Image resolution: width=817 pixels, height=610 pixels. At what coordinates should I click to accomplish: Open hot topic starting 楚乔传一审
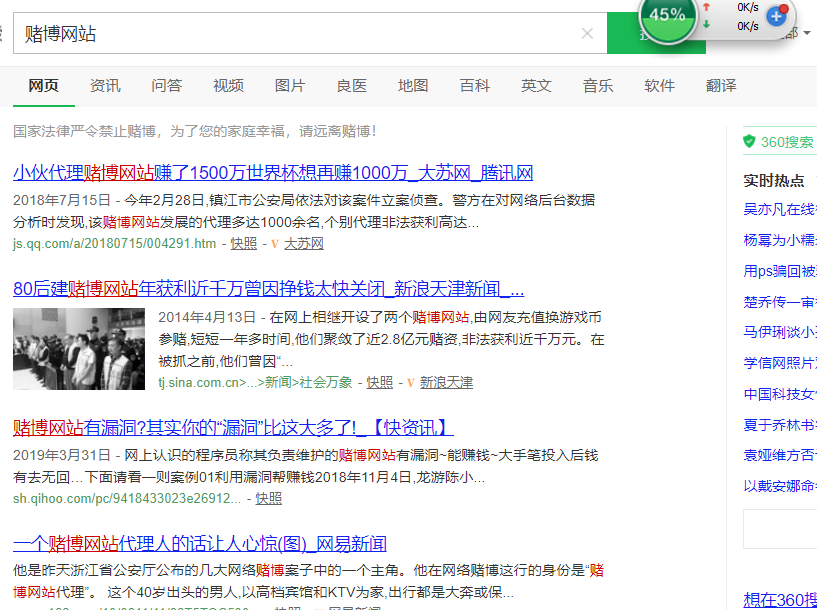(x=780, y=302)
